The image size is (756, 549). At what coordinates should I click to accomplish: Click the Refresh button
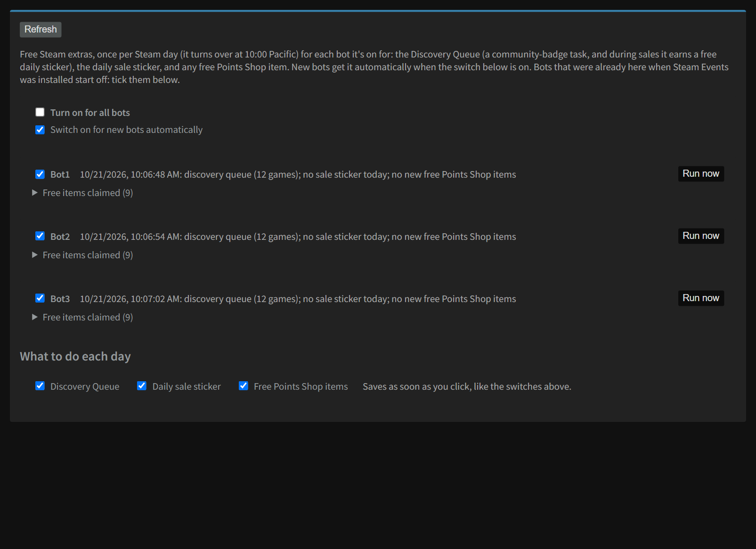[x=41, y=30]
